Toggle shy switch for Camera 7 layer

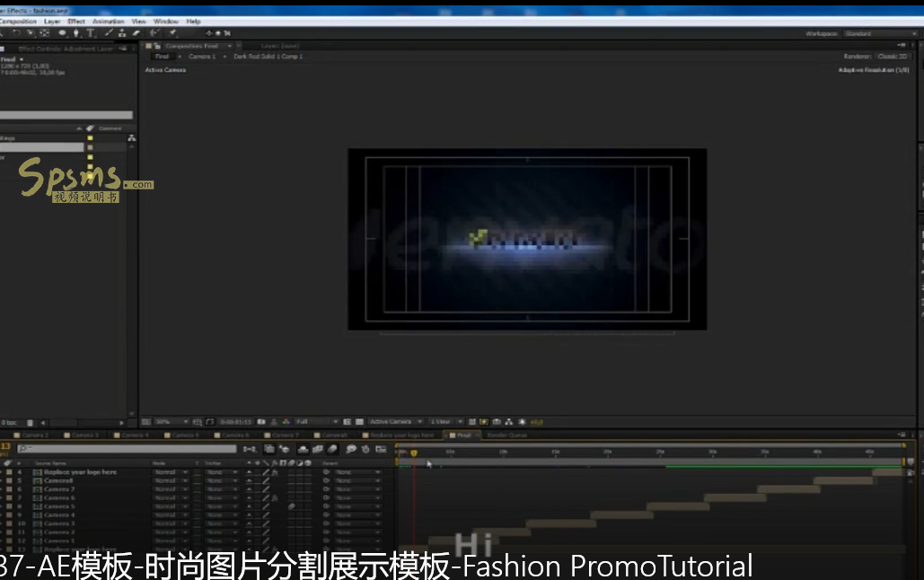point(249,489)
